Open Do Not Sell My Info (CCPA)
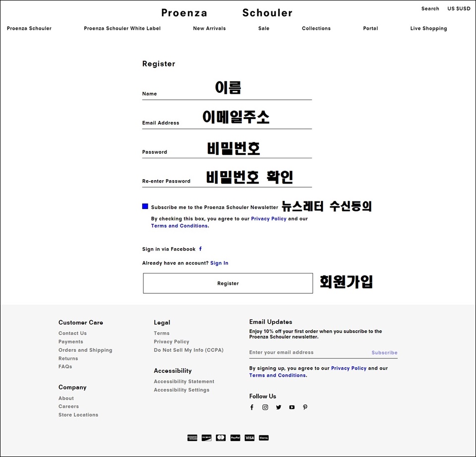Screen dimensions: 476x457 pyautogui.click(x=188, y=350)
